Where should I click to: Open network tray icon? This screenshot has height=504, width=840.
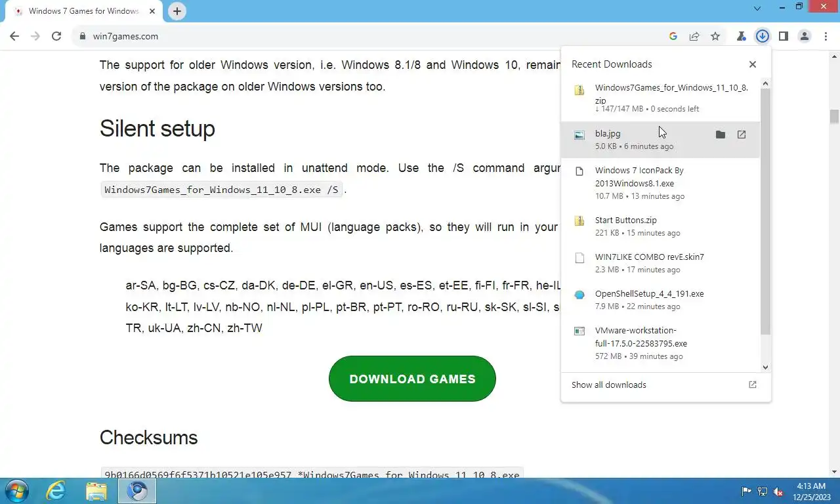coord(763,491)
